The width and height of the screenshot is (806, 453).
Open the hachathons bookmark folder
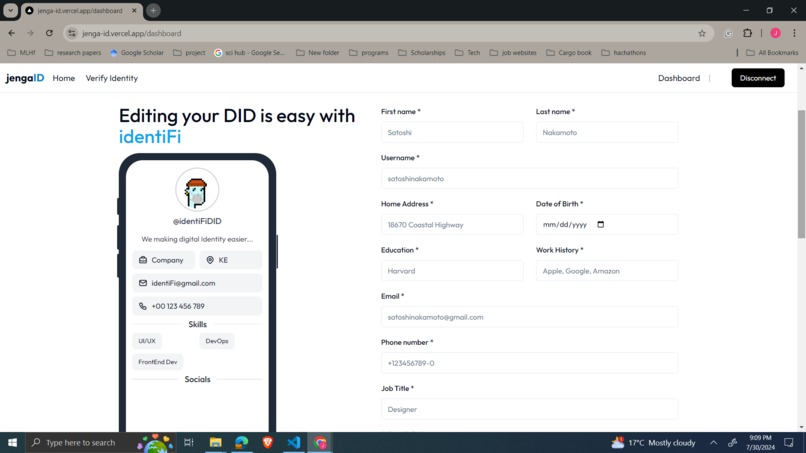point(624,52)
